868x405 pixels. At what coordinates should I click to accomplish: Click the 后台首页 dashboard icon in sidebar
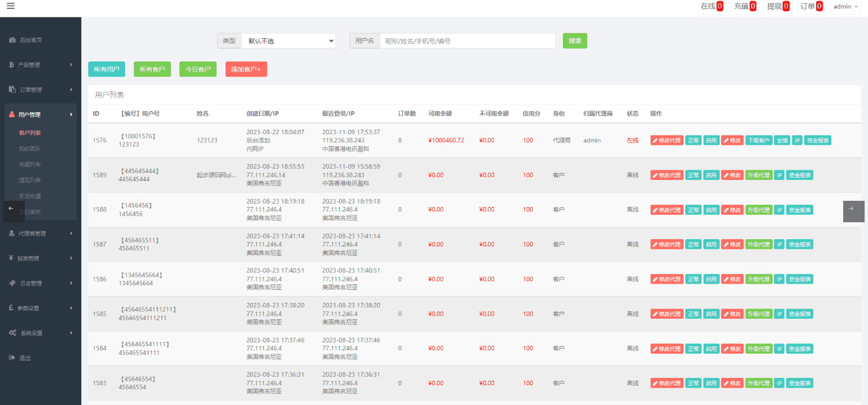tap(12, 40)
